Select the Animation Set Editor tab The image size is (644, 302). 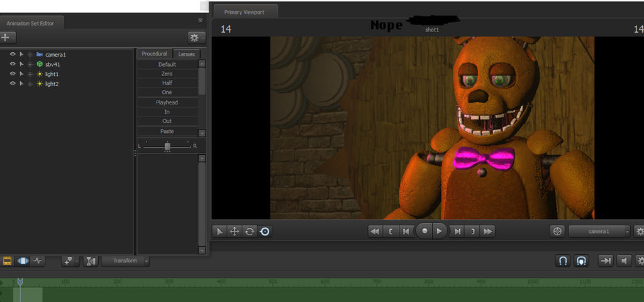point(30,23)
